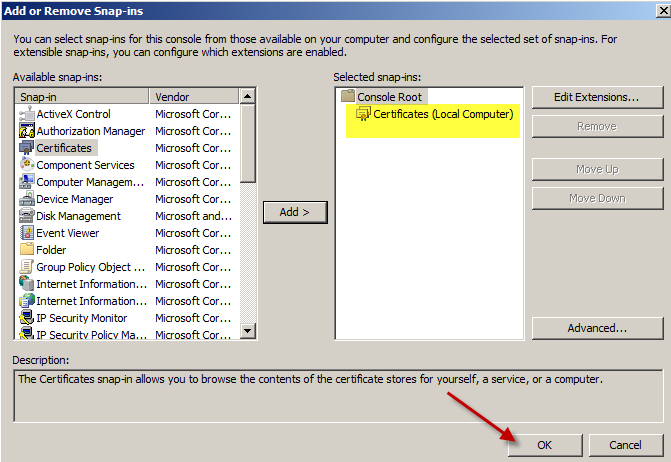Select Certificates (Local Computer) node
This screenshot has width=671, height=462.
click(442, 114)
